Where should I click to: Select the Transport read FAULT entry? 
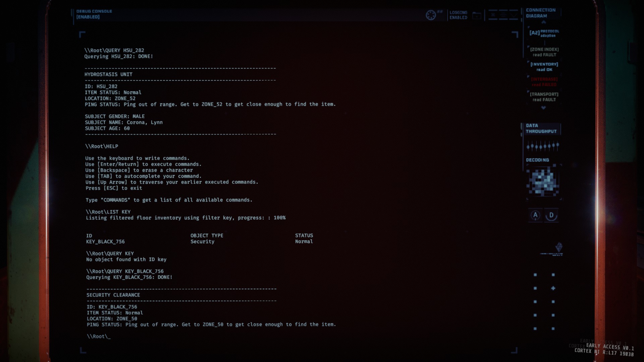pyautogui.click(x=544, y=97)
